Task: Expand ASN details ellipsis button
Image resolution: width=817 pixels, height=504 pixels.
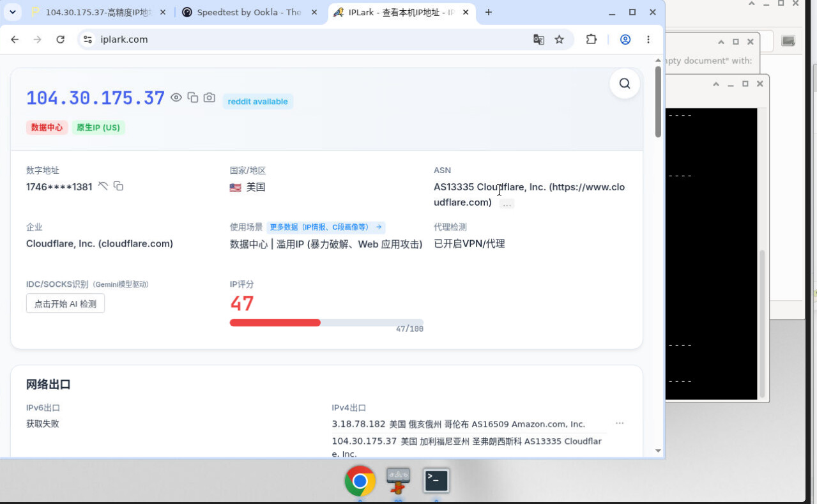Action: [507, 204]
